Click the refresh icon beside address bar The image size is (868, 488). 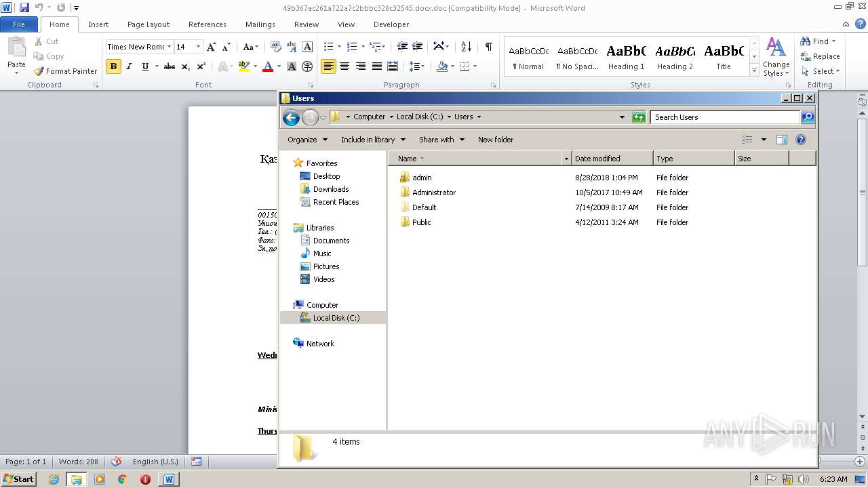(x=639, y=117)
